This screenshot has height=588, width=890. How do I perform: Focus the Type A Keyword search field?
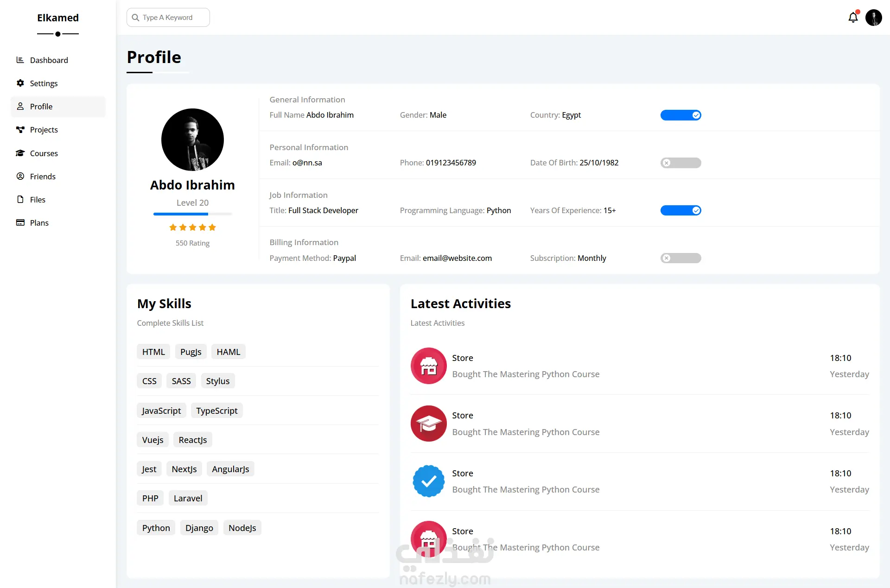[172, 18]
